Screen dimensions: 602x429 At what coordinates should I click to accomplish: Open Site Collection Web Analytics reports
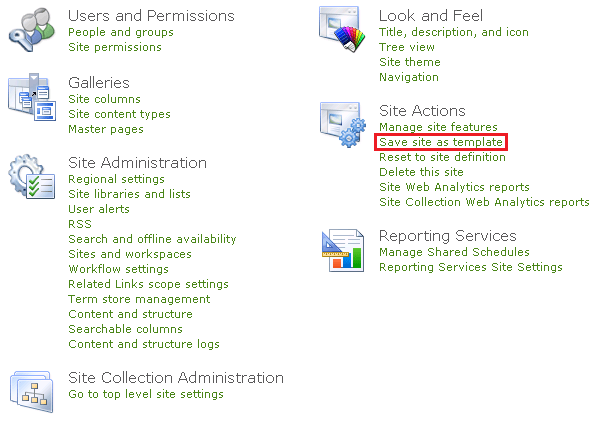pyautogui.click(x=484, y=202)
